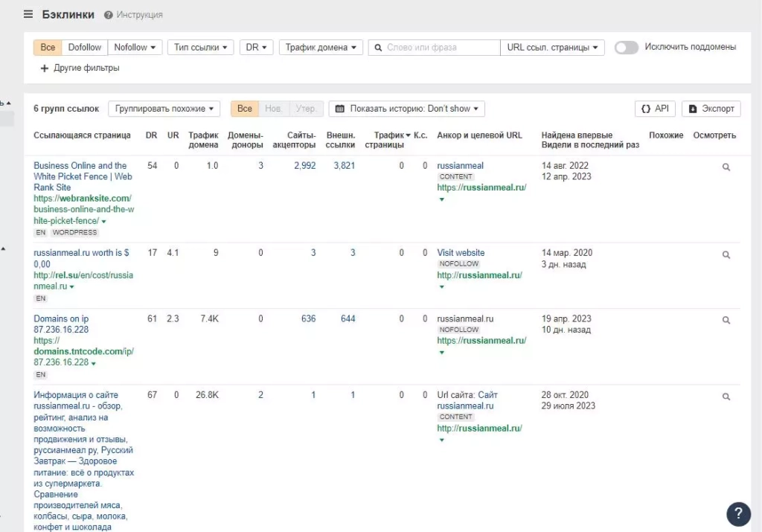Open the Группировать похожие dropdown
Viewport: 762px width, 532px height.
[x=164, y=109]
